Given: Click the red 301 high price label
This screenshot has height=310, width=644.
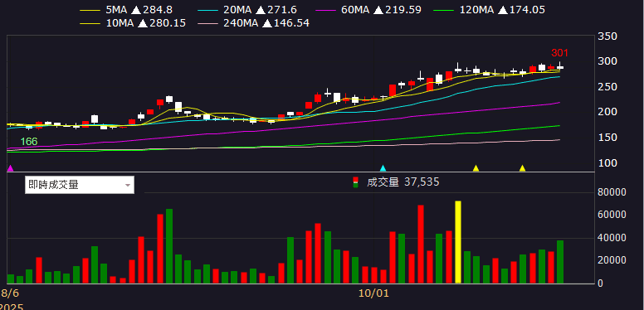Looking at the screenshot, I should [x=559, y=53].
